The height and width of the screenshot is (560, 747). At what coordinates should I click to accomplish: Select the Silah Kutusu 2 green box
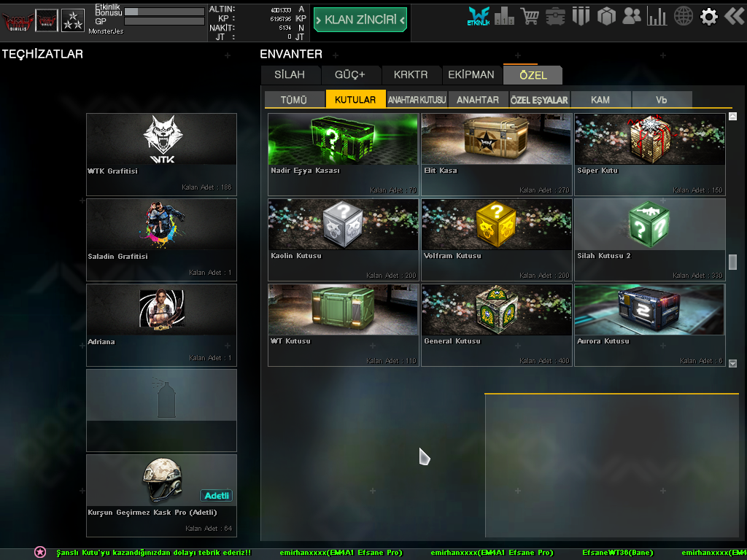pos(650,240)
